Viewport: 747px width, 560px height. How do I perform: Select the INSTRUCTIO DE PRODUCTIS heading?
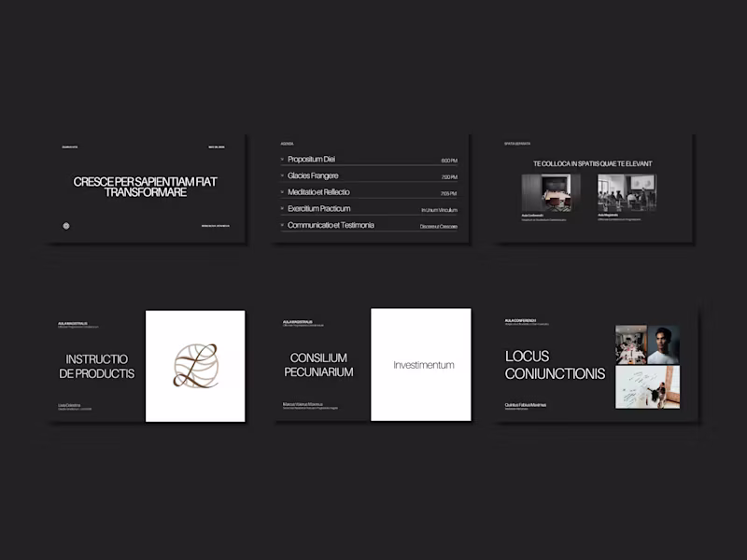97,366
